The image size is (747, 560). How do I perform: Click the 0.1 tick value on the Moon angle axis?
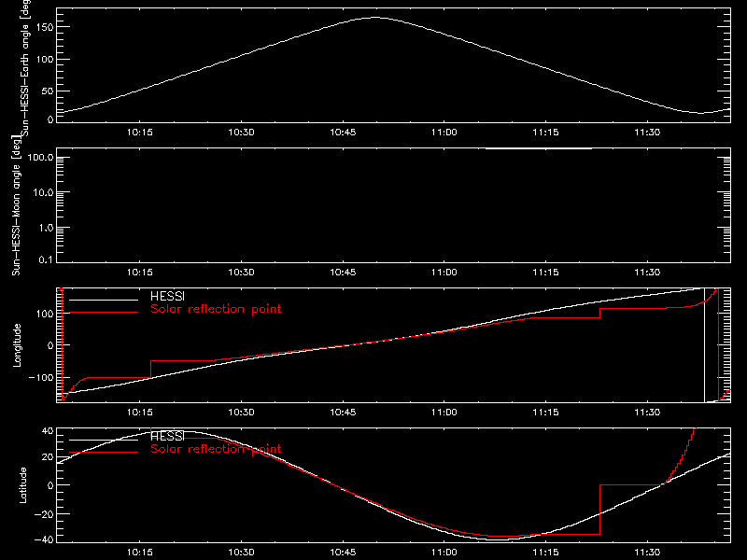(x=46, y=259)
